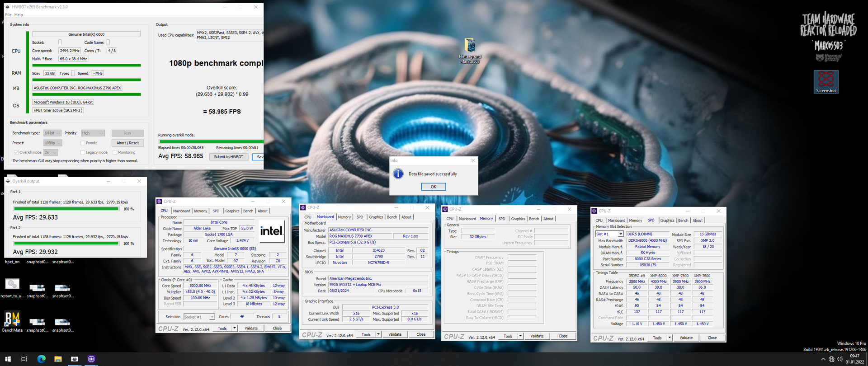Open the network tray icon

(x=831, y=359)
